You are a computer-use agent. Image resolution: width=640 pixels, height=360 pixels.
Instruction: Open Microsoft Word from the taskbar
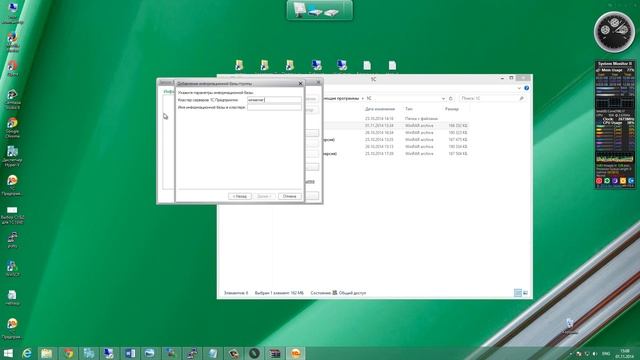coord(130,353)
